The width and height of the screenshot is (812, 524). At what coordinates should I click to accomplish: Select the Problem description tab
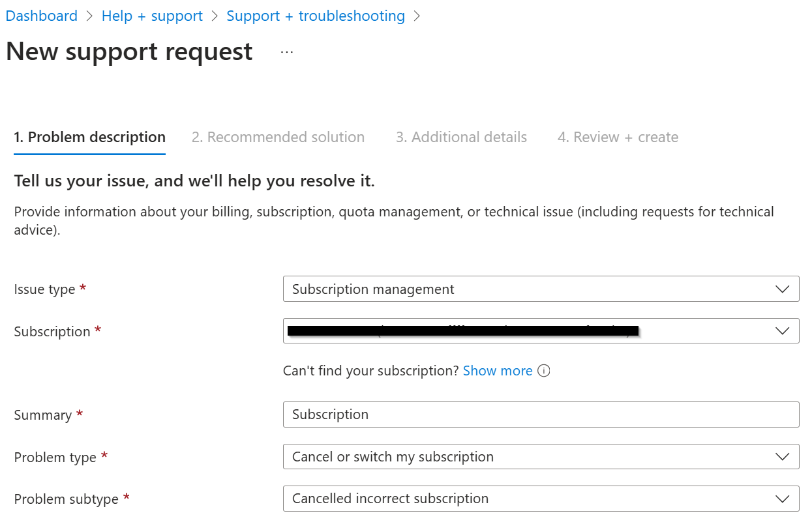[89, 137]
